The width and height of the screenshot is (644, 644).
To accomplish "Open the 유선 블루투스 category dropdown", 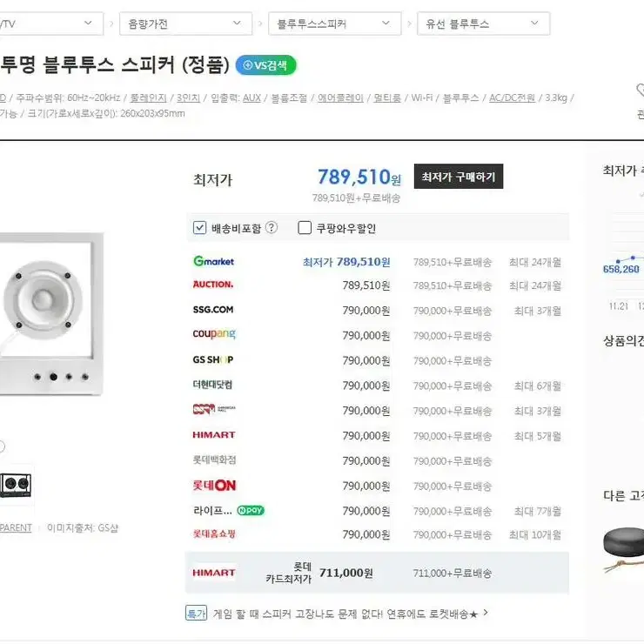I will 483,23.
